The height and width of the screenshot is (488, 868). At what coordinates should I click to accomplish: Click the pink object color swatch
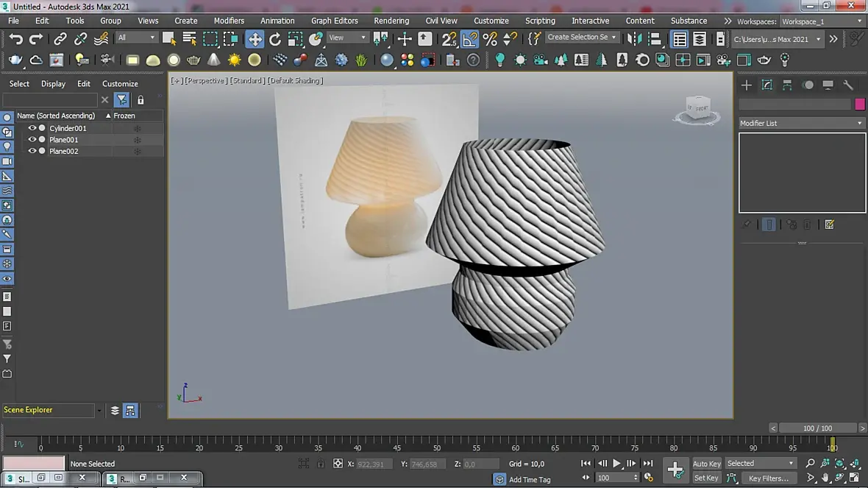[x=860, y=104]
